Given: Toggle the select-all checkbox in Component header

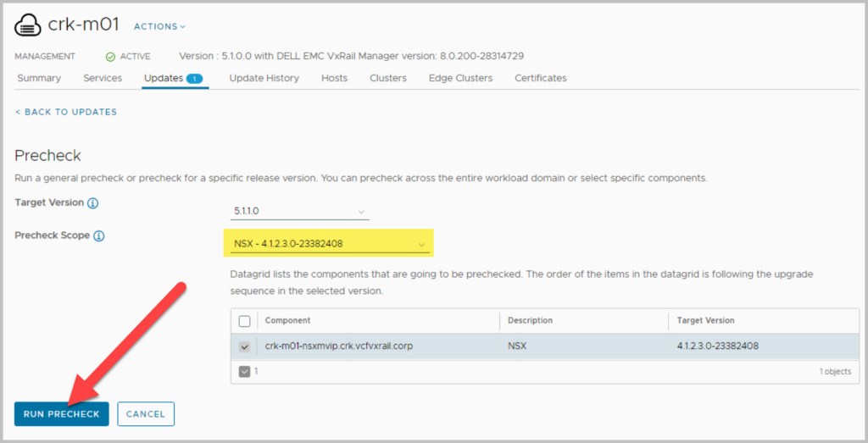Looking at the screenshot, I should [245, 321].
